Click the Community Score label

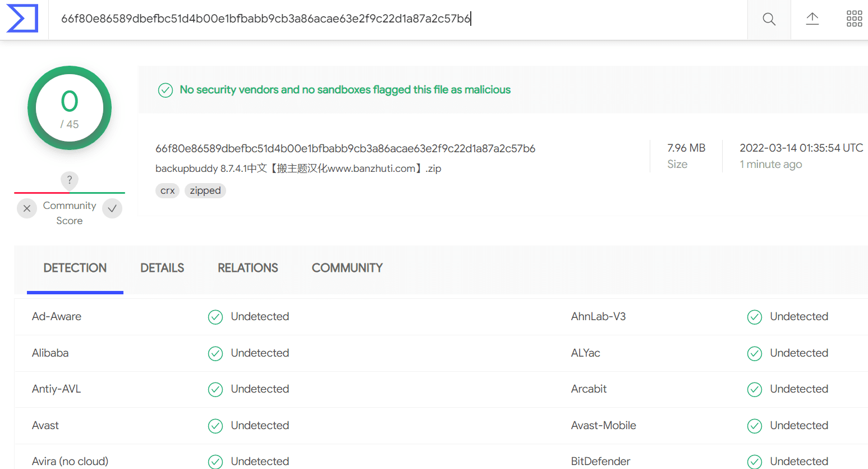[x=70, y=213]
